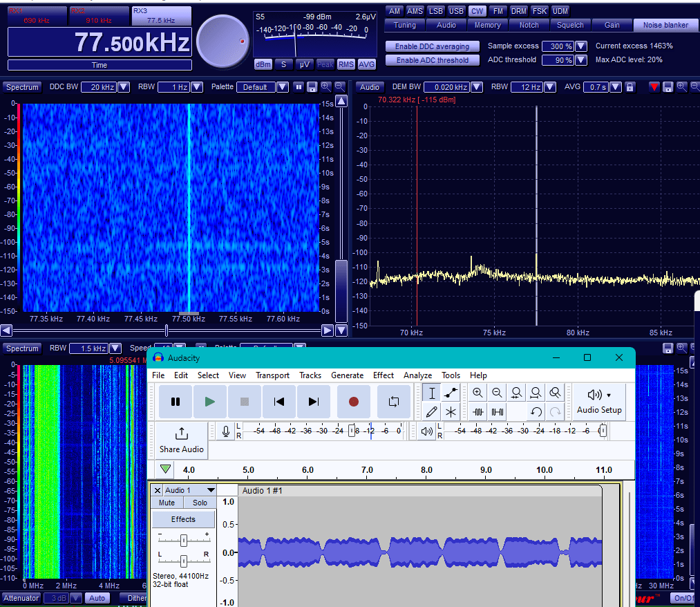
Task: Toggle the dBm meter unit button
Action: pyautogui.click(x=263, y=65)
